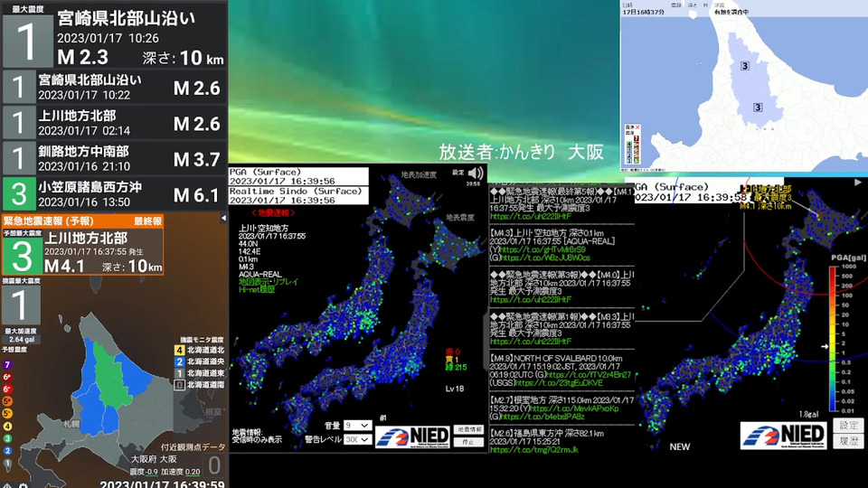The image size is (868, 488).
Task: Click the 地震情報 button
Action: point(468,429)
